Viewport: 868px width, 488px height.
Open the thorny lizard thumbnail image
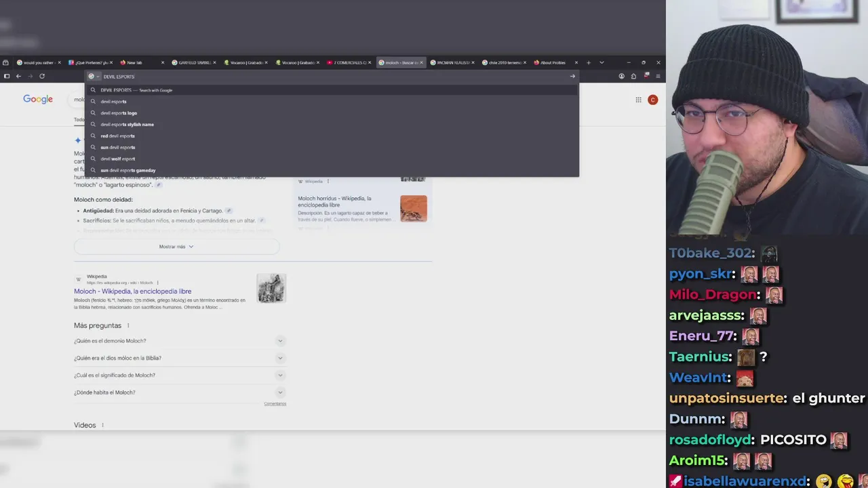(x=413, y=208)
